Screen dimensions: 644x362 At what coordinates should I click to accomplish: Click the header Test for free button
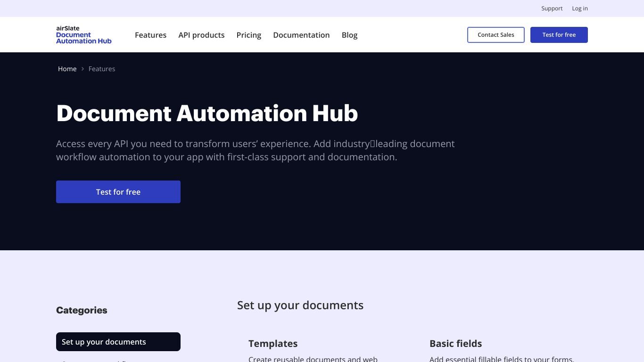[x=559, y=35]
